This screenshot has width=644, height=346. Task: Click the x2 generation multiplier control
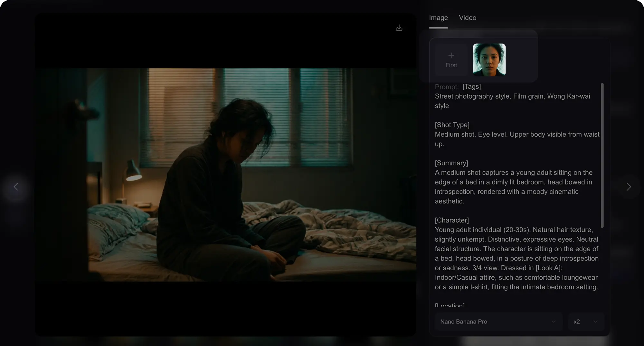(x=586, y=321)
